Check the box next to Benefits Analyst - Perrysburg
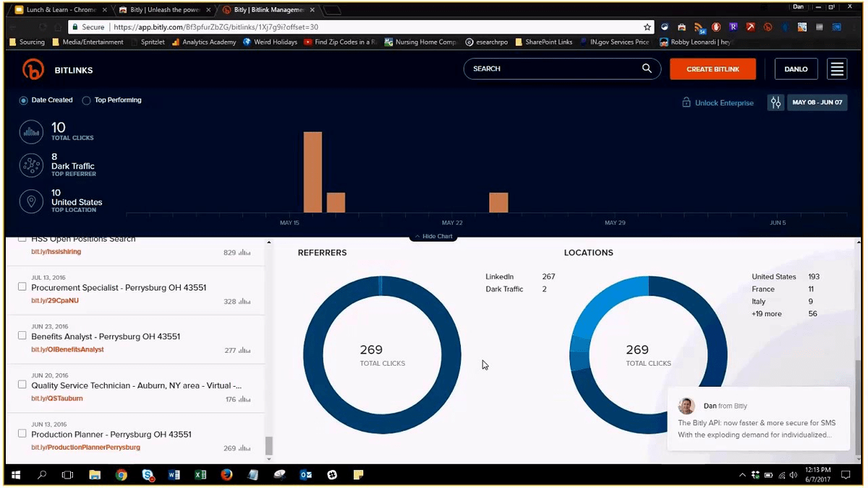The height and width of the screenshot is (488, 868). click(x=22, y=336)
